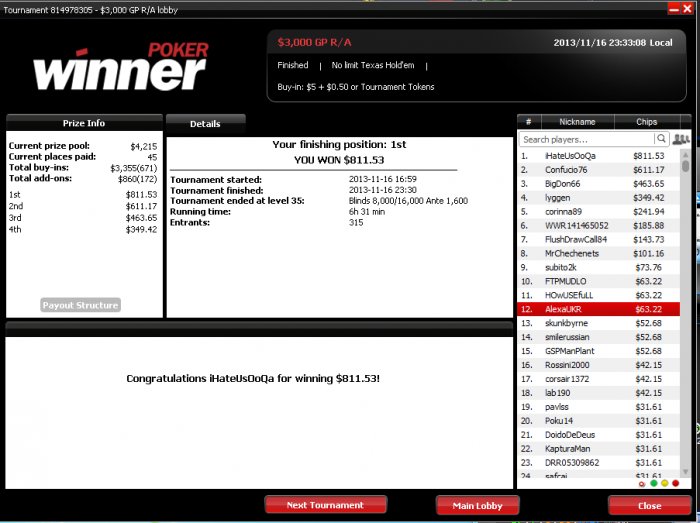Click the Congratulations iHateUsOoQa message
The width and height of the screenshot is (700, 523).
coord(253,378)
